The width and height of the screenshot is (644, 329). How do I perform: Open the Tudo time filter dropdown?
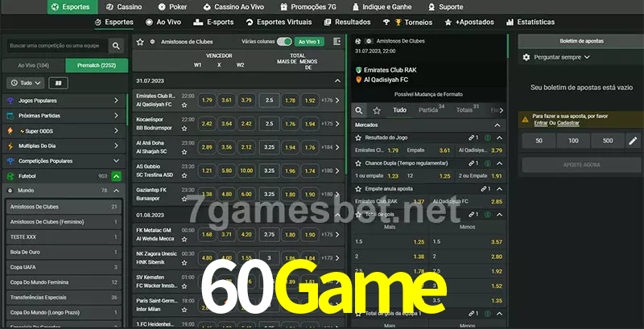coord(26,83)
